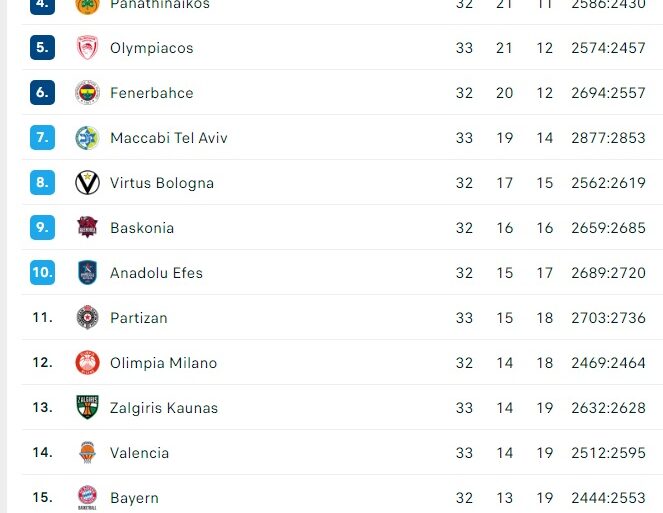This screenshot has width=663, height=513.
Task: Click the Baskonia team crest
Action: (88, 228)
